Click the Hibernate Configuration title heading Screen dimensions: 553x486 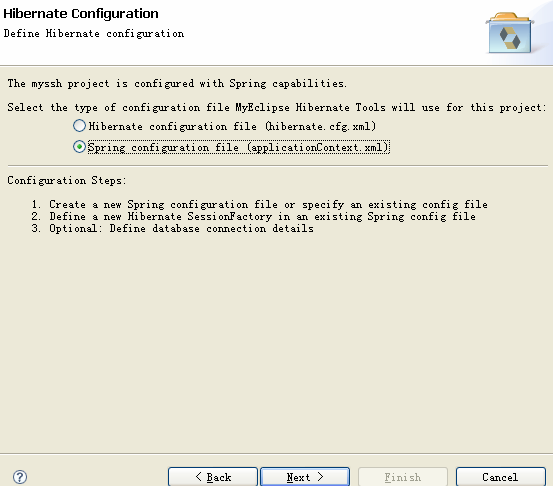click(81, 14)
